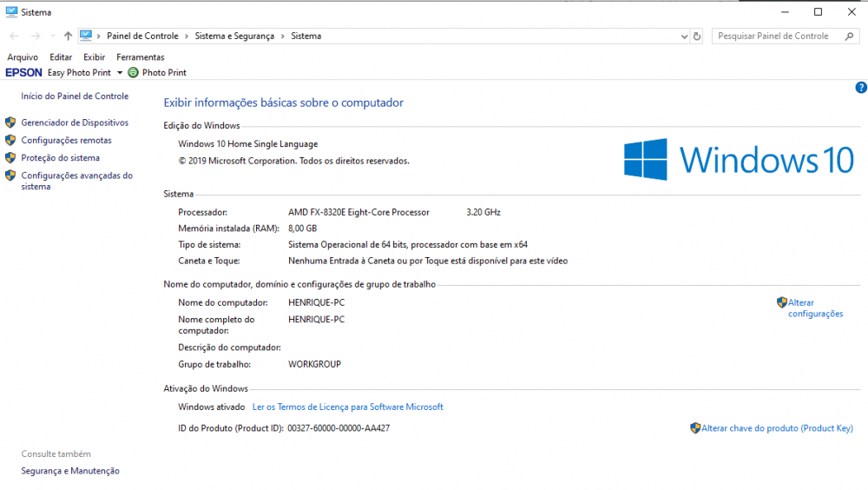Expand the recent locations chevron
868x490 pixels.
52,36
